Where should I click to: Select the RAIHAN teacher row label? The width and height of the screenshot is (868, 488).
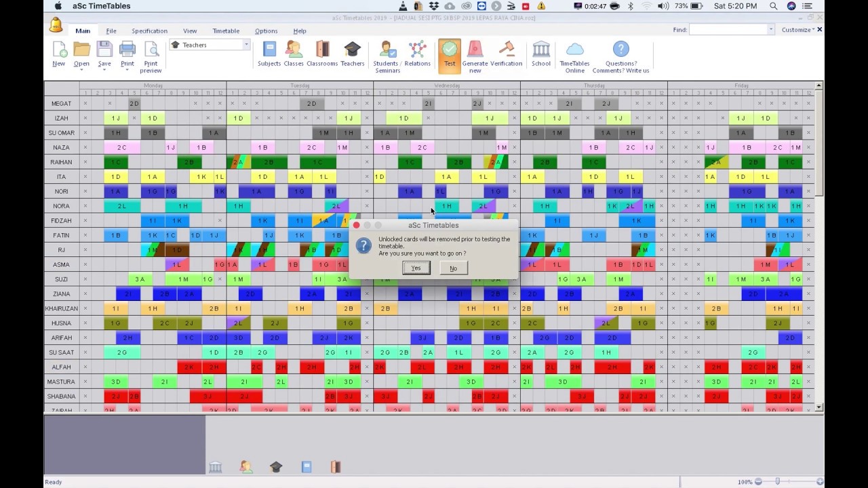62,162
